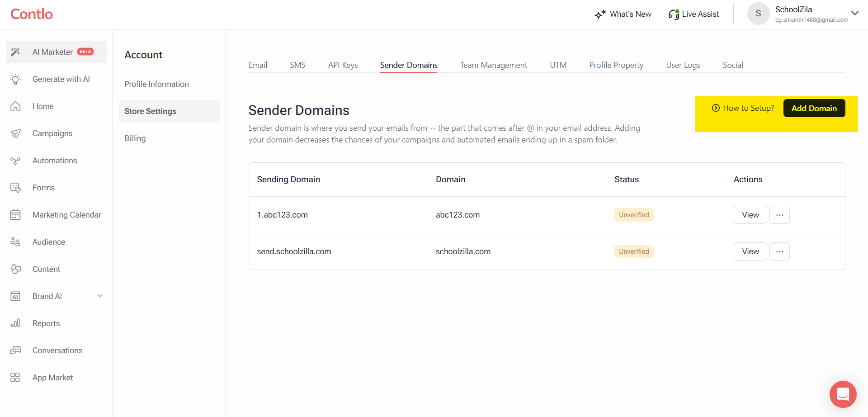The width and height of the screenshot is (868, 417).
Task: Open What's New announcements
Action: 623,14
